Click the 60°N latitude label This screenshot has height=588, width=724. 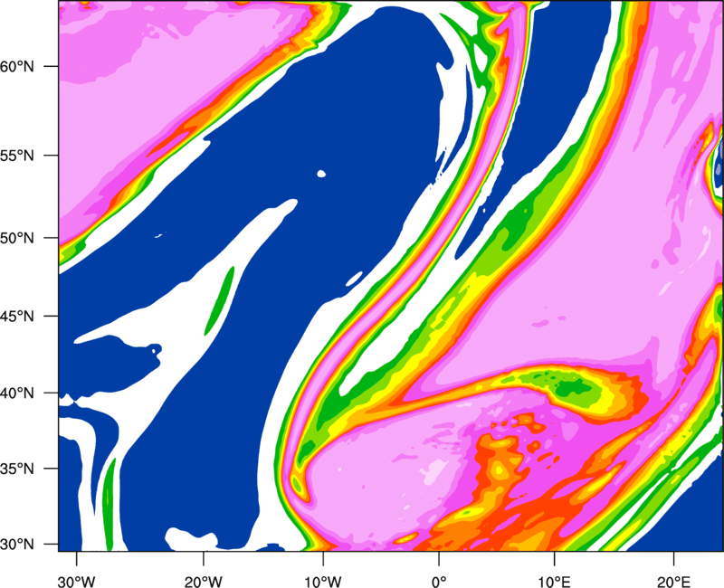pos(17,67)
